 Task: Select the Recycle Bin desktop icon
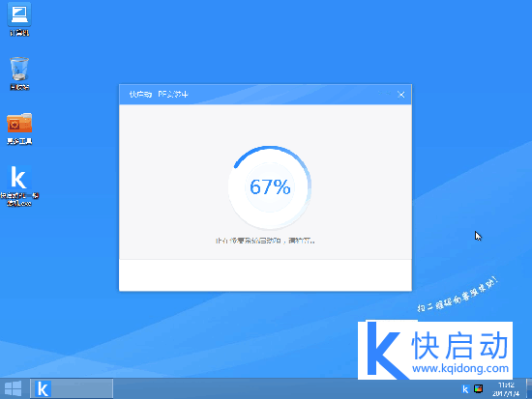(x=19, y=73)
